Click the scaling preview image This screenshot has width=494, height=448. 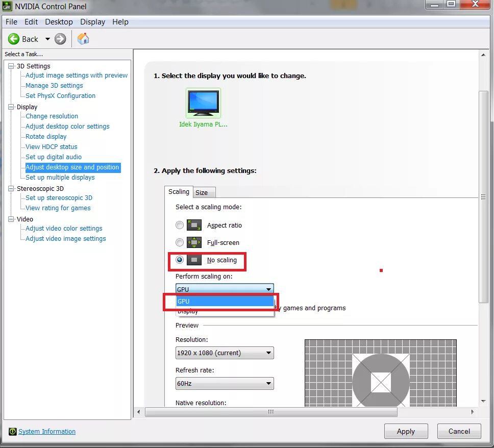pyautogui.click(x=381, y=373)
